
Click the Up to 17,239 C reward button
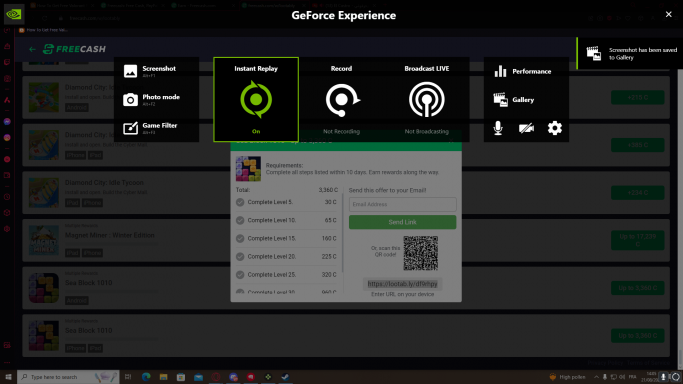[x=638, y=240]
